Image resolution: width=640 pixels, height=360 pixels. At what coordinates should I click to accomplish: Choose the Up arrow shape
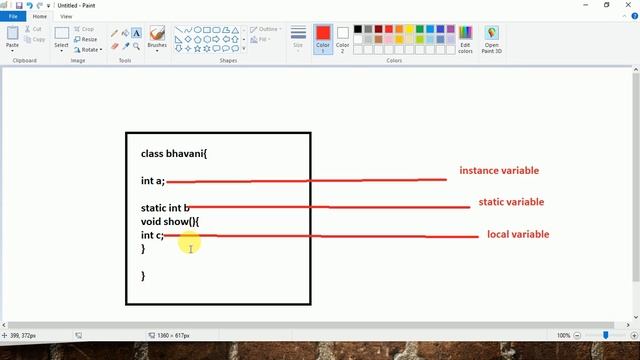(x=235, y=40)
